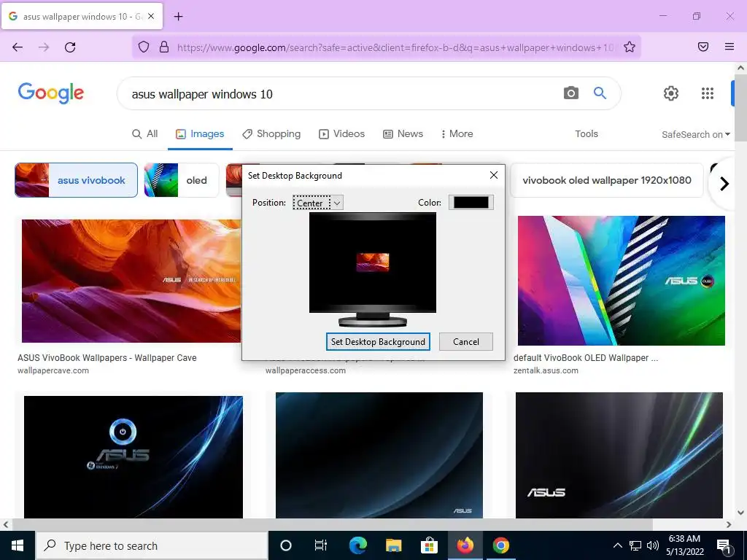The width and height of the screenshot is (747, 560).
Task: Bookmark this page with the star icon
Action: point(630,47)
